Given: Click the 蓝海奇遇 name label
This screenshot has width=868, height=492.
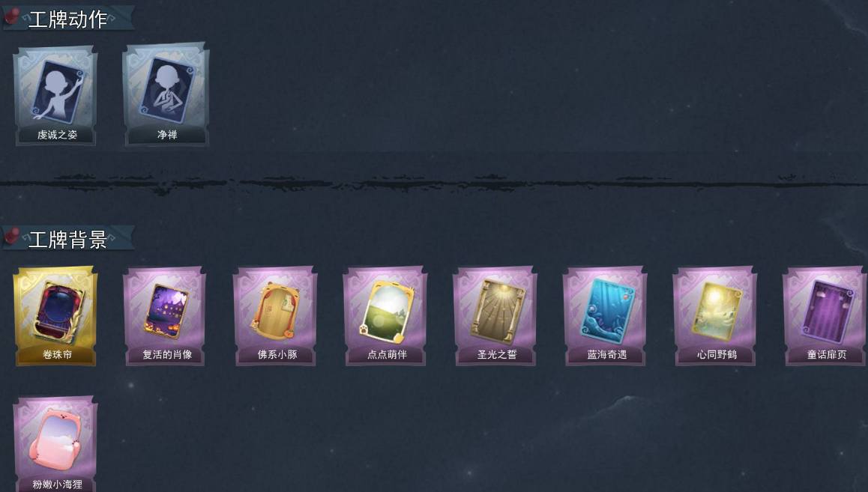Looking at the screenshot, I should point(606,354).
